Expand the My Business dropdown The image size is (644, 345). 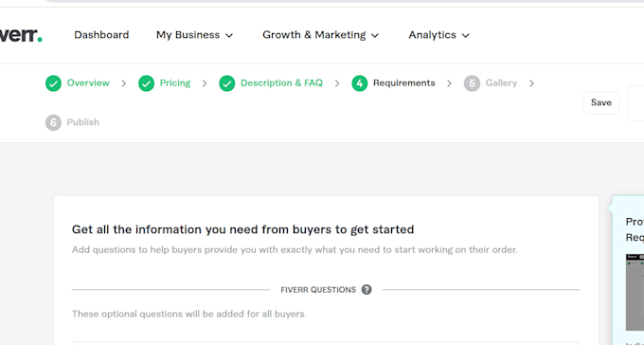[195, 35]
